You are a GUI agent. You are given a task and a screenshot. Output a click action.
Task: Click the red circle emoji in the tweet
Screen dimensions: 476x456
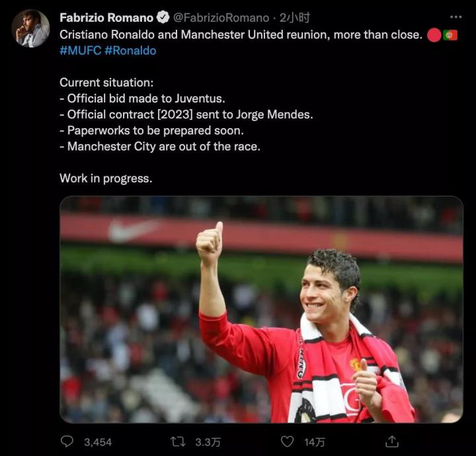(434, 35)
